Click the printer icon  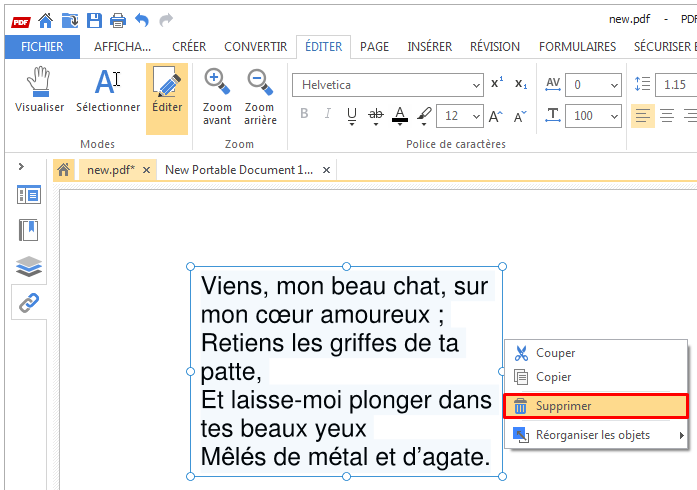pos(118,20)
